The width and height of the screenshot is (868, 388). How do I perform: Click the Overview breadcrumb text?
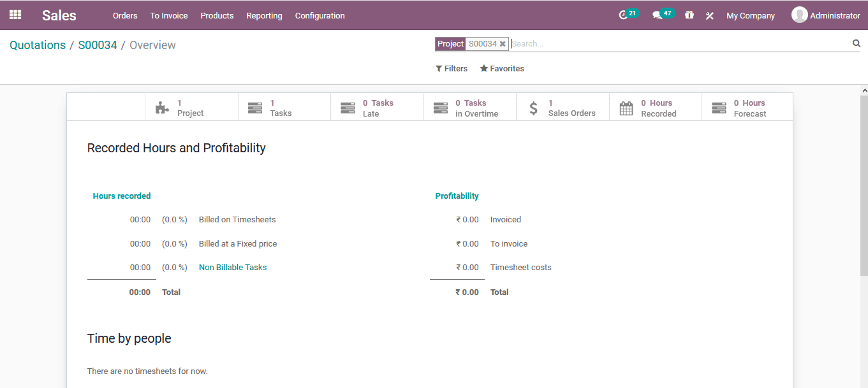(x=152, y=45)
